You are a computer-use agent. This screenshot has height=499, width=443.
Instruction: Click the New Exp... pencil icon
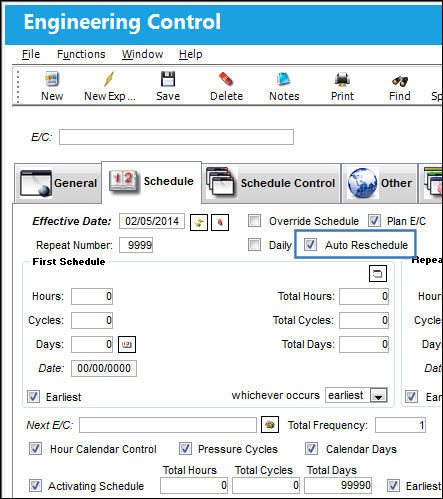(109, 79)
